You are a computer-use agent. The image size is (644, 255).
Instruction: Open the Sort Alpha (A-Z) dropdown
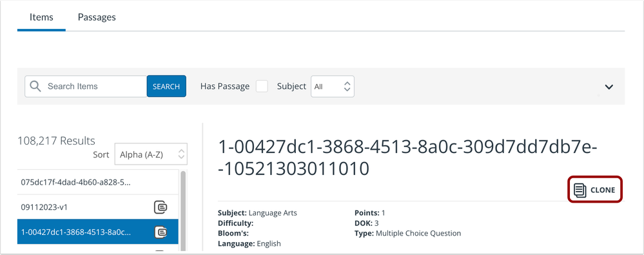click(151, 154)
